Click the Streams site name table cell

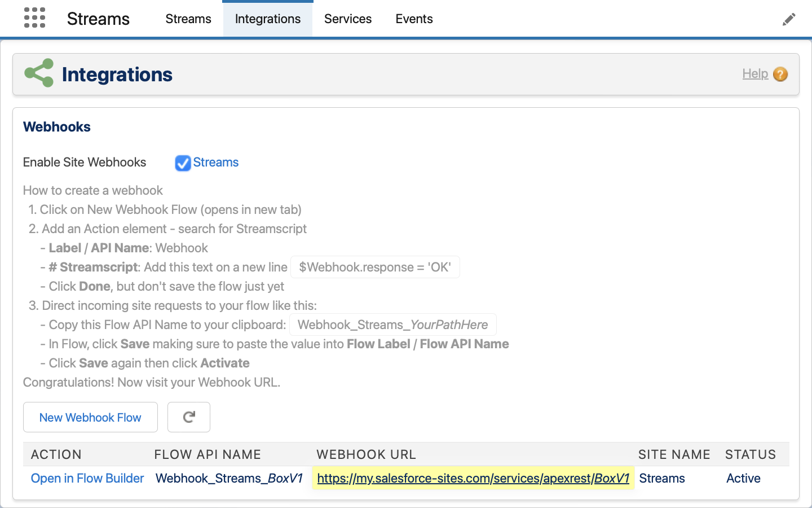[662, 478]
